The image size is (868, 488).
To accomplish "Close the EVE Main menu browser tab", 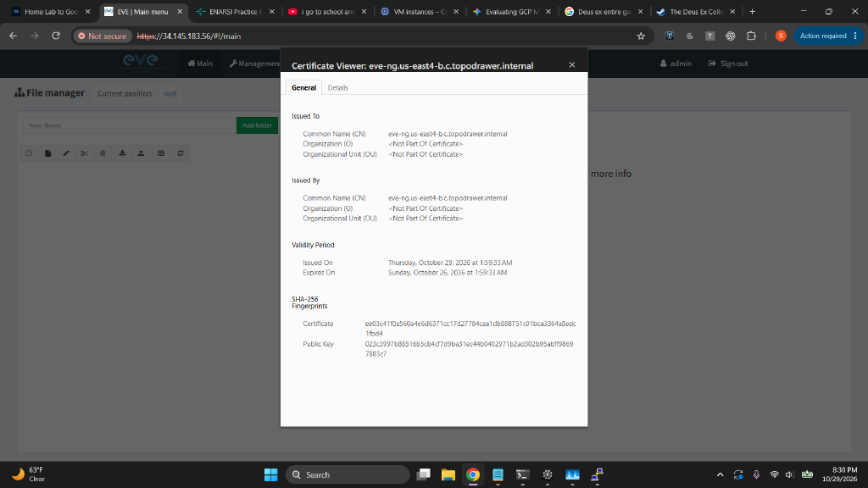I will pyautogui.click(x=180, y=12).
